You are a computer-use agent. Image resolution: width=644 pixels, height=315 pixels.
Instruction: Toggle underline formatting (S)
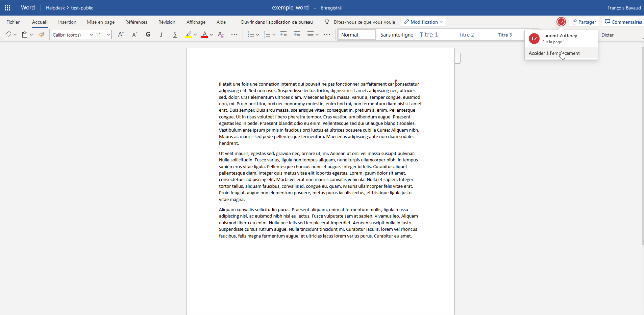(x=175, y=35)
